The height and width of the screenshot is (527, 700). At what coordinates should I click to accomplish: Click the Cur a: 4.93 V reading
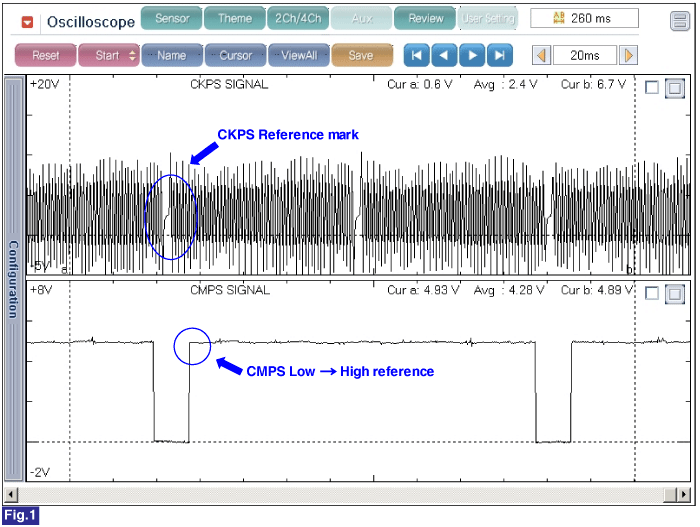pyautogui.click(x=423, y=290)
